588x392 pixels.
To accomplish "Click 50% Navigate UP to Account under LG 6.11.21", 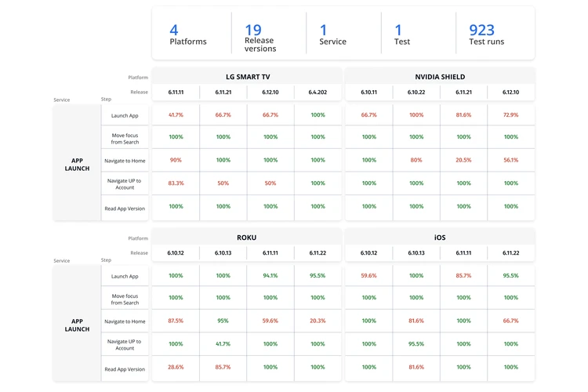I will 223,183.
